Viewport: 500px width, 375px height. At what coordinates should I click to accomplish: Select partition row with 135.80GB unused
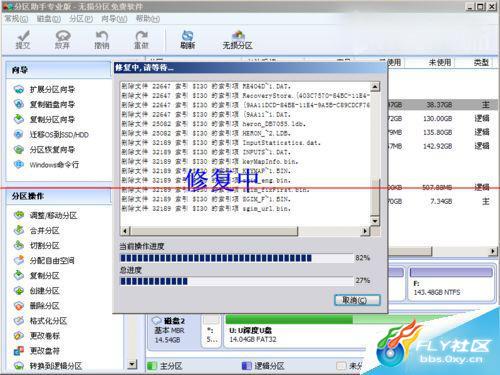443,132
